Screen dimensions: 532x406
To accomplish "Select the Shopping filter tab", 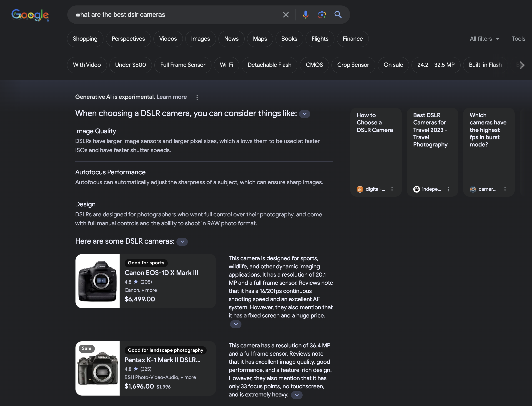I will coord(85,39).
